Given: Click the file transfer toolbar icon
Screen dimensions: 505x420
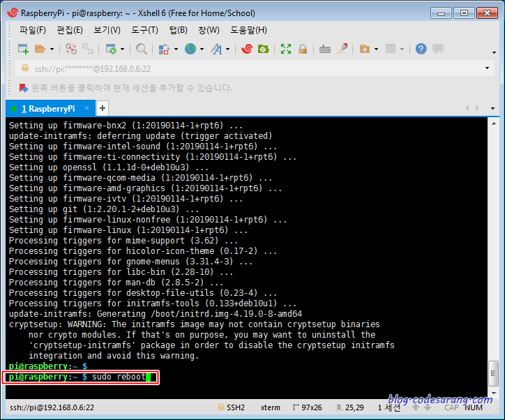Looking at the screenshot, I should pos(164,49).
